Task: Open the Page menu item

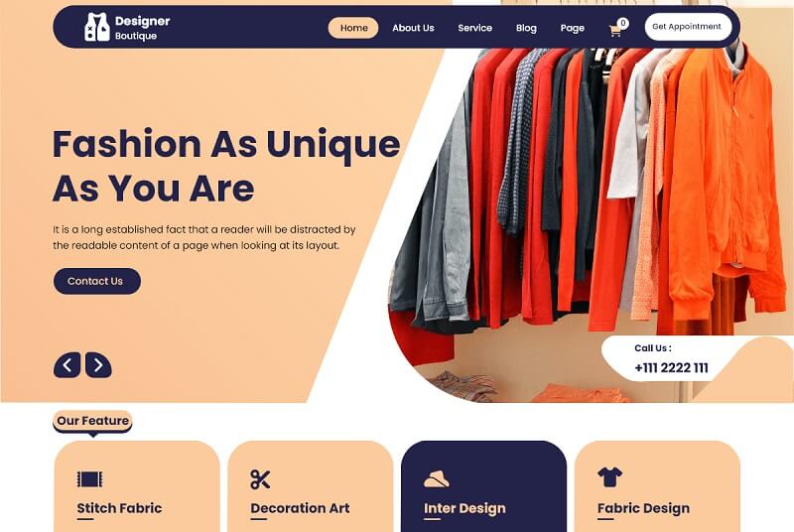Action: point(573,28)
